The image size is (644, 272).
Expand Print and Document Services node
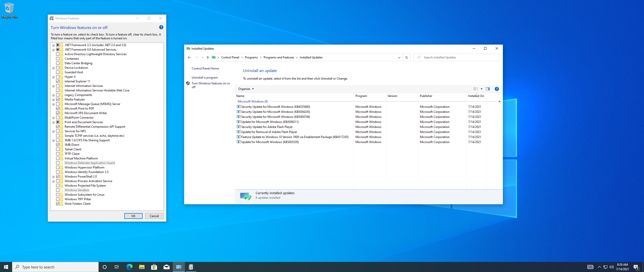point(53,122)
